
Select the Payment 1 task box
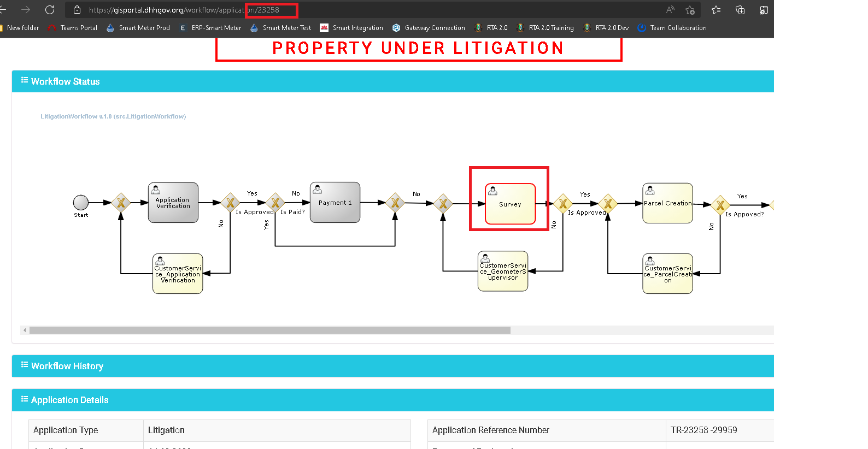coord(335,202)
